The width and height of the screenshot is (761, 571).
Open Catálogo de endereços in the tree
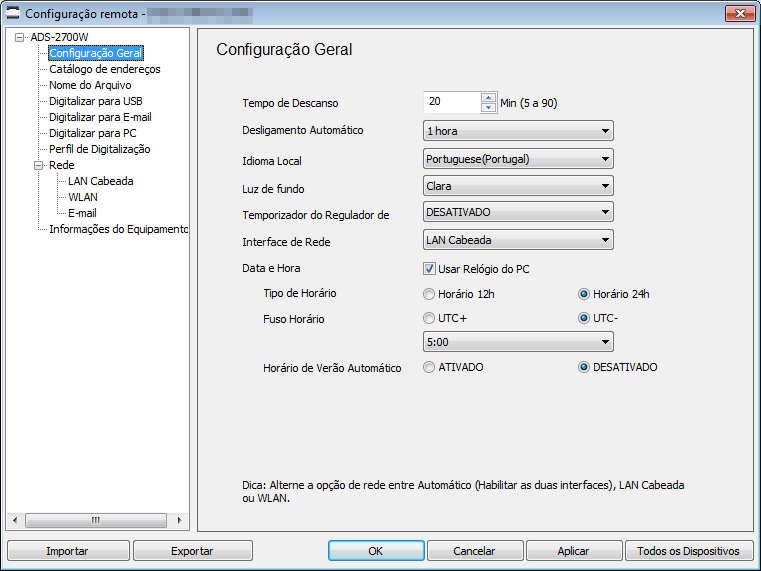[x=104, y=69]
